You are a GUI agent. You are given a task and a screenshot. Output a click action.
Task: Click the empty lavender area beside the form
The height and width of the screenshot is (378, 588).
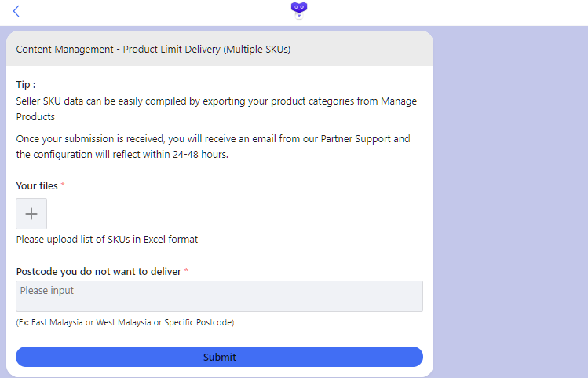pos(510,196)
